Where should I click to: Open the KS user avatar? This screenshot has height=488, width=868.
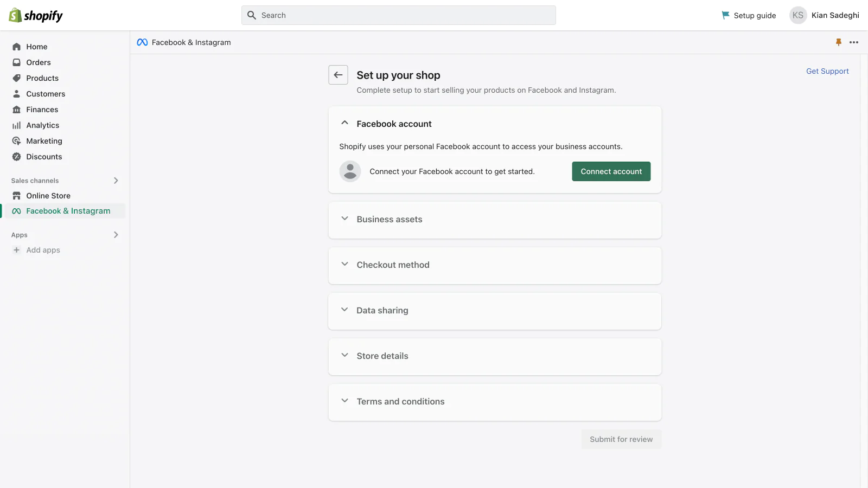point(798,15)
